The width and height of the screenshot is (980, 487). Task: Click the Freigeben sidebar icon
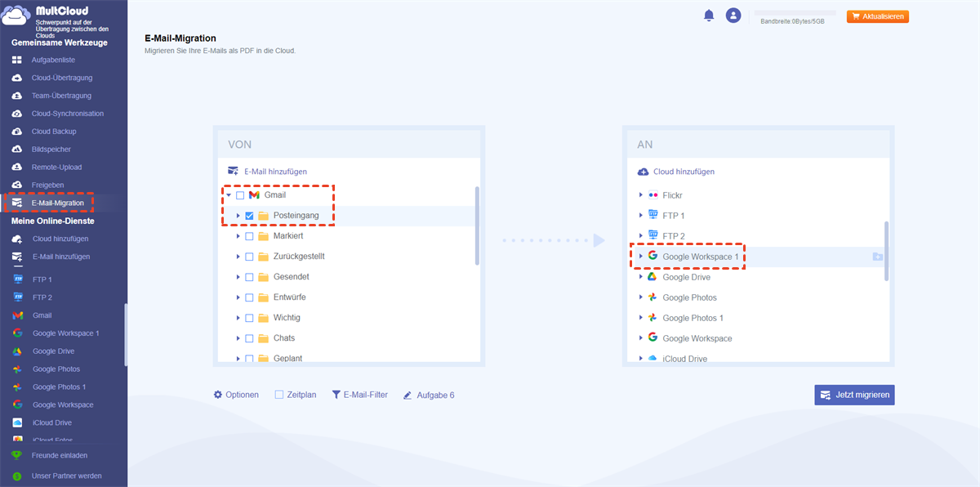(x=16, y=185)
